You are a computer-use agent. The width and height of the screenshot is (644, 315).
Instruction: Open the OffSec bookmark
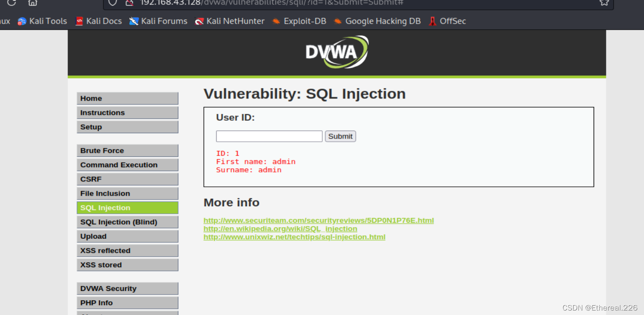click(447, 21)
